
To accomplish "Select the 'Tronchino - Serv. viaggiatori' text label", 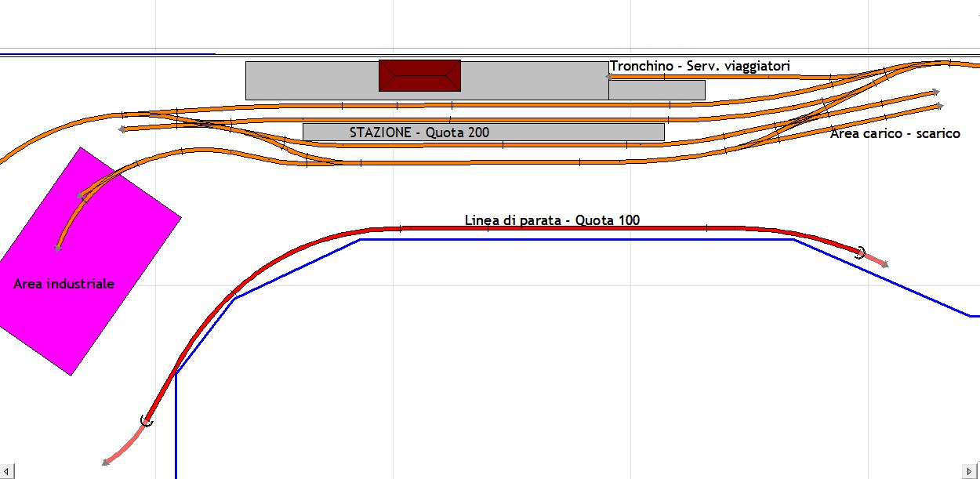I will [x=699, y=67].
